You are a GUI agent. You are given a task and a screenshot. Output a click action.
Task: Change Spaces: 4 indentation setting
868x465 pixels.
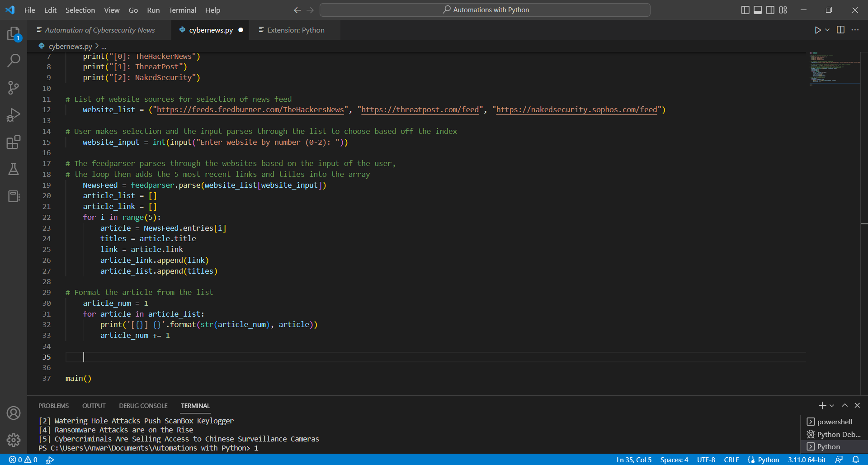point(674,460)
